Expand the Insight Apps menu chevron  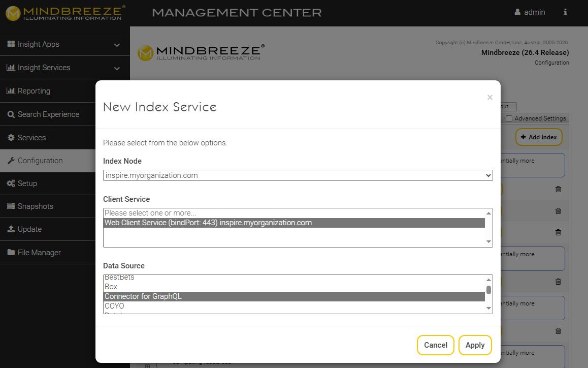(117, 45)
